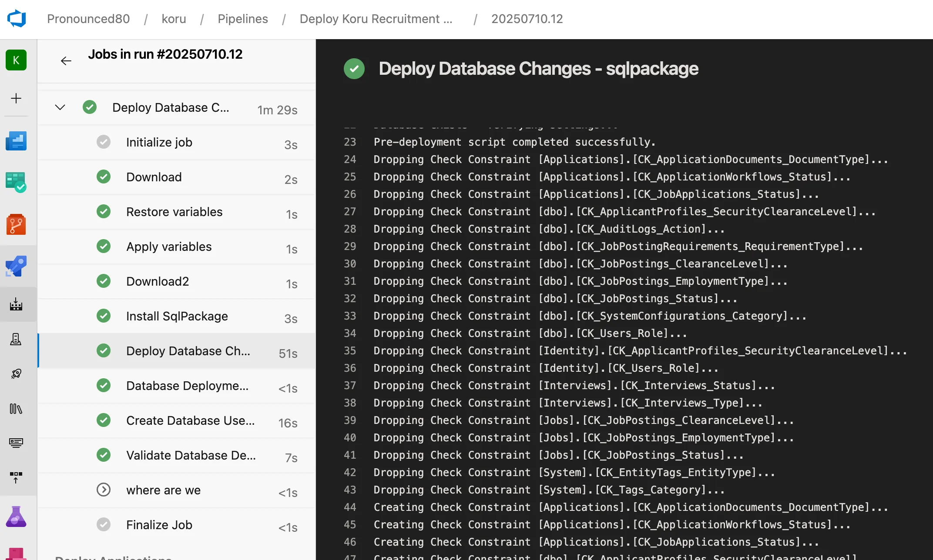Open Boards from the left sidebar
This screenshot has width=933, height=560.
pyautogui.click(x=17, y=182)
